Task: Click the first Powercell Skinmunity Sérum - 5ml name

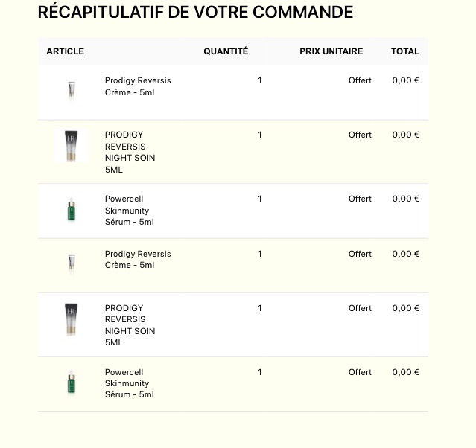Action: click(x=130, y=210)
